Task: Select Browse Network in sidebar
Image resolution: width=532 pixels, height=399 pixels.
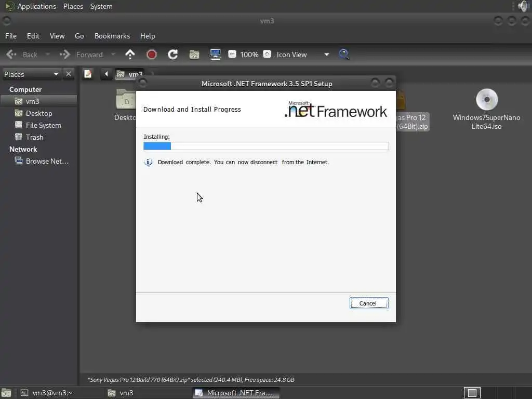Action: [x=38, y=161]
